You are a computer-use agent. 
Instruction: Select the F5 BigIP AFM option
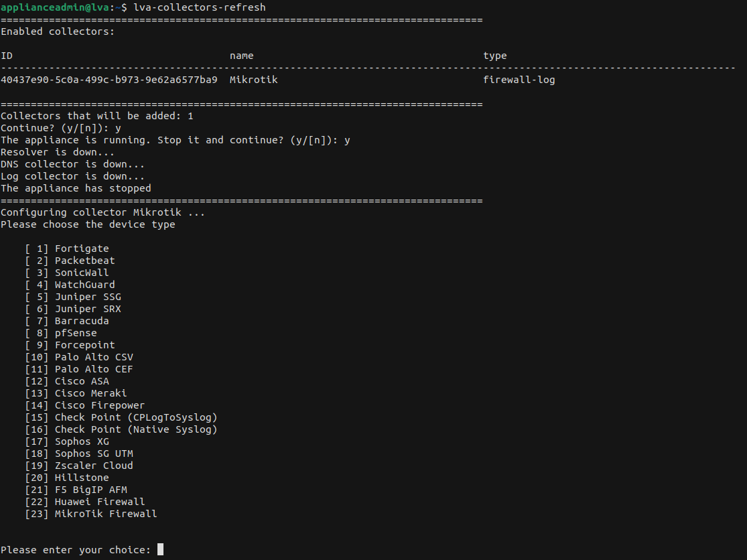click(x=90, y=490)
